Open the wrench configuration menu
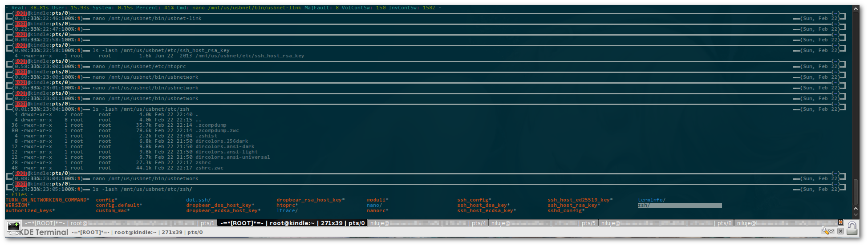The width and height of the screenshot is (868, 246). 828,231
